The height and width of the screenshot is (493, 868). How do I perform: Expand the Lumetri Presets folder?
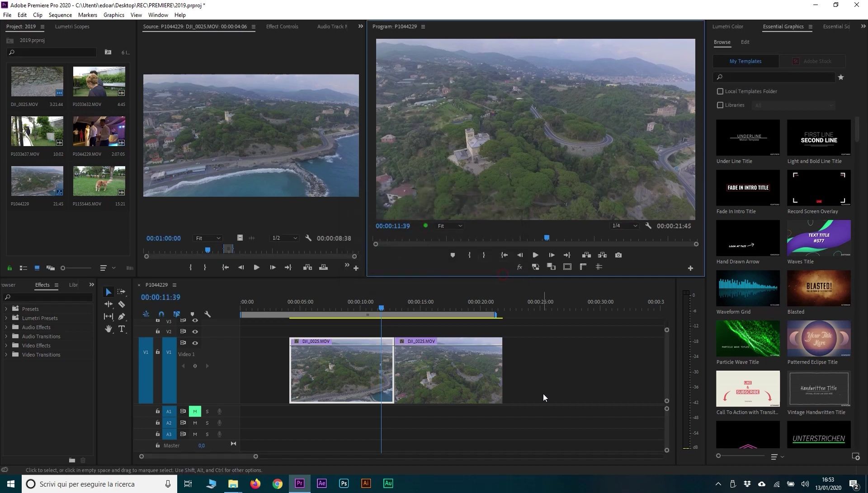pos(6,318)
